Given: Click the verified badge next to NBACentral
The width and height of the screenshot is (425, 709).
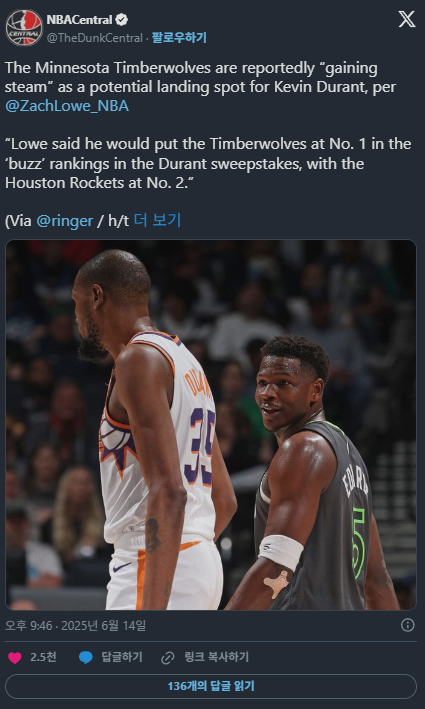Looking at the screenshot, I should tap(122, 19).
